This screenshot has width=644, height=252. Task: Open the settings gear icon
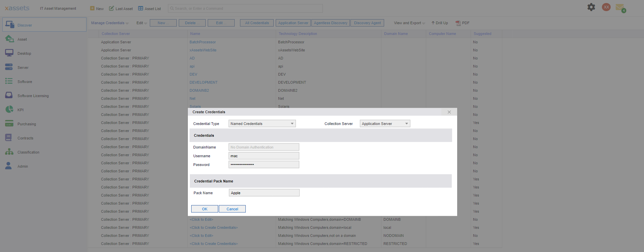click(591, 7)
